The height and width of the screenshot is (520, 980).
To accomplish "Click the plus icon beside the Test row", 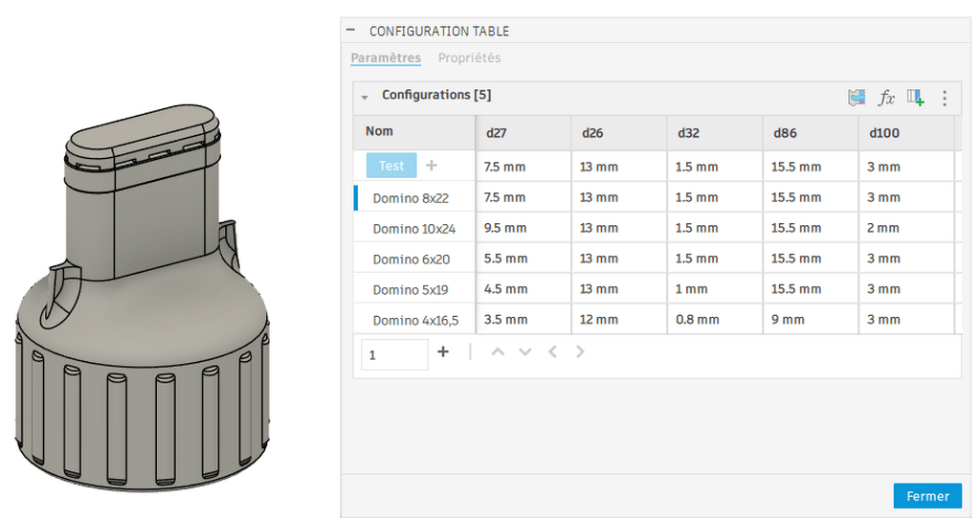I will (432, 166).
